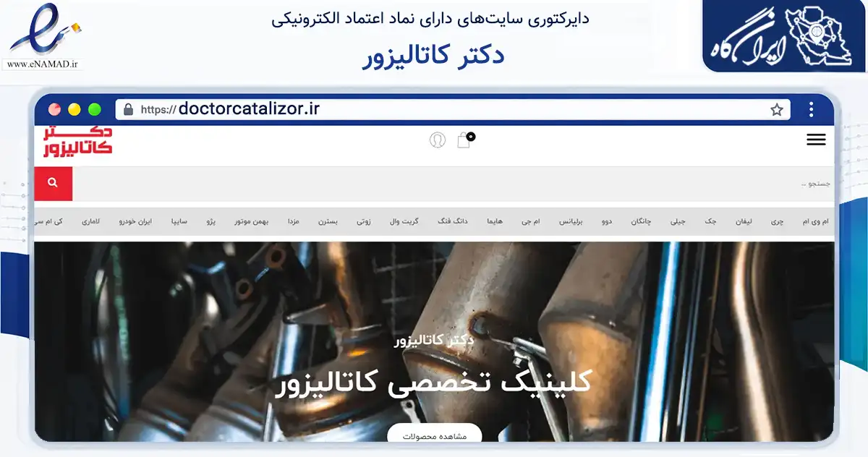The width and height of the screenshot is (868, 457).
Task: Open the زوتی category
Action: [364, 221]
